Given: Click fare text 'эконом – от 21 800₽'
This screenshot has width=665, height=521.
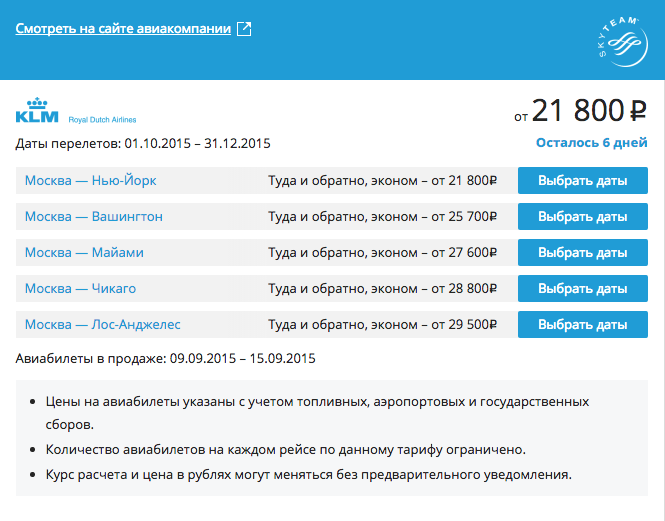Looking at the screenshot, I should pyautogui.click(x=433, y=180).
